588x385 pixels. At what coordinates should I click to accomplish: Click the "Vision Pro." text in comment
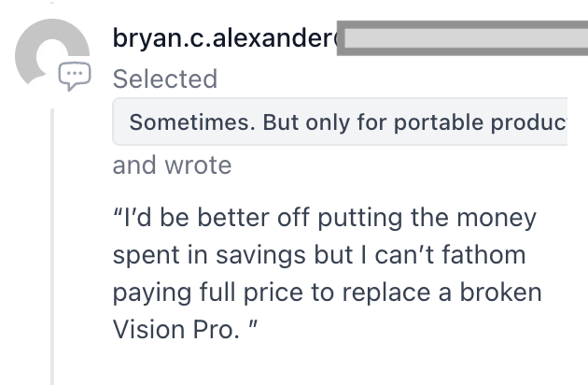(x=176, y=330)
